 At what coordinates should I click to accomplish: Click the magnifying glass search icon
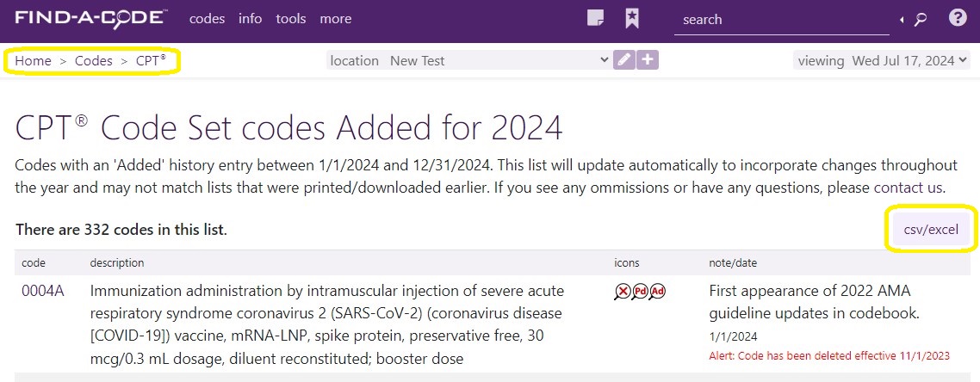tap(920, 20)
